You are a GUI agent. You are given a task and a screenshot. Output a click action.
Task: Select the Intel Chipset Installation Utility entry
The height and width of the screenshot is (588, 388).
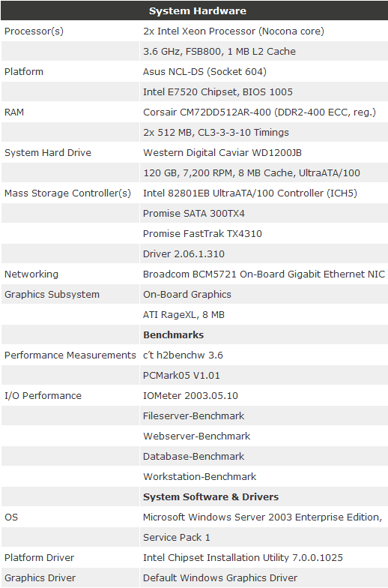point(243,558)
